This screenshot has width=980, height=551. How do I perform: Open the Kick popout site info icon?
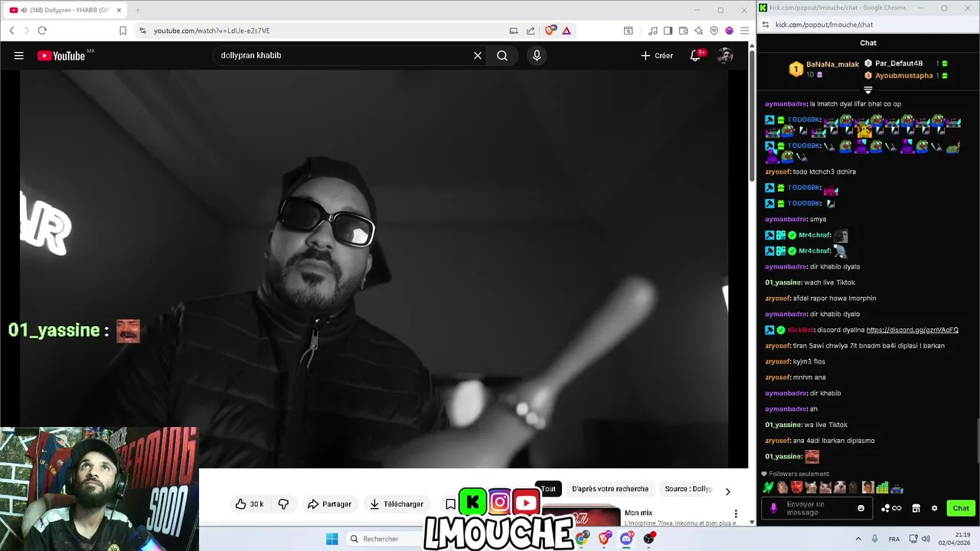(766, 24)
